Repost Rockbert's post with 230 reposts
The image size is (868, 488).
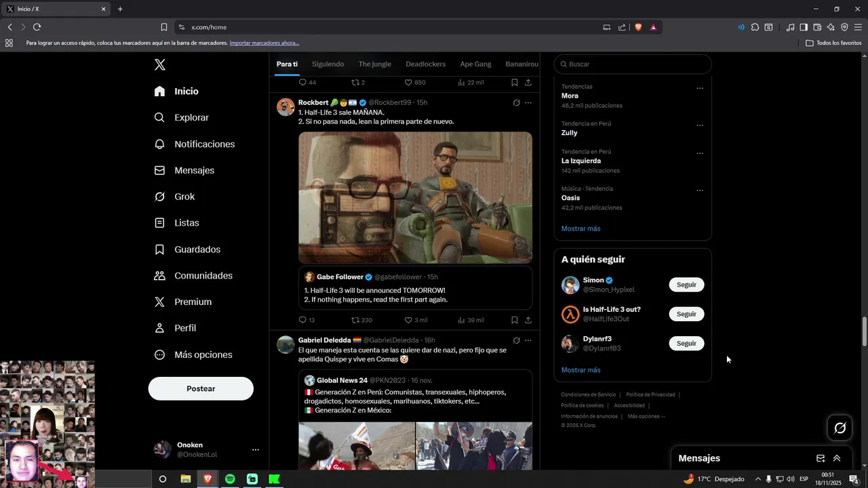click(361, 320)
